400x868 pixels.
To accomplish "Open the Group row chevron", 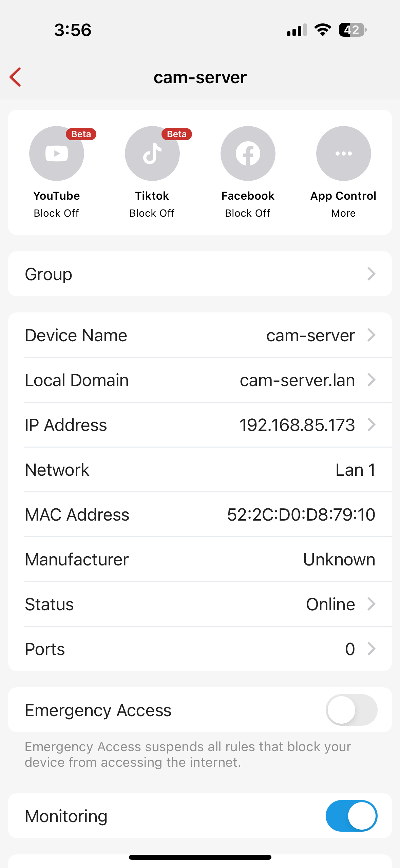I will click(372, 274).
